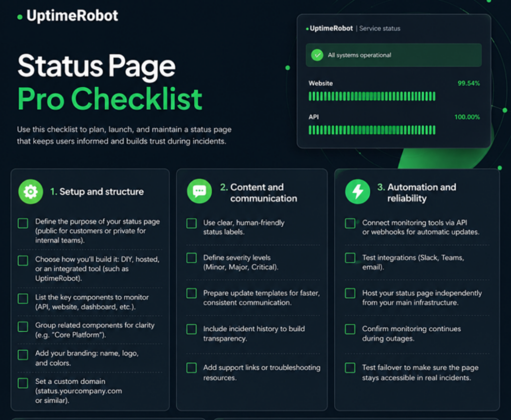The width and height of the screenshot is (511, 420).
Task: Check the 'Define severity levels' box
Action: coord(191,258)
